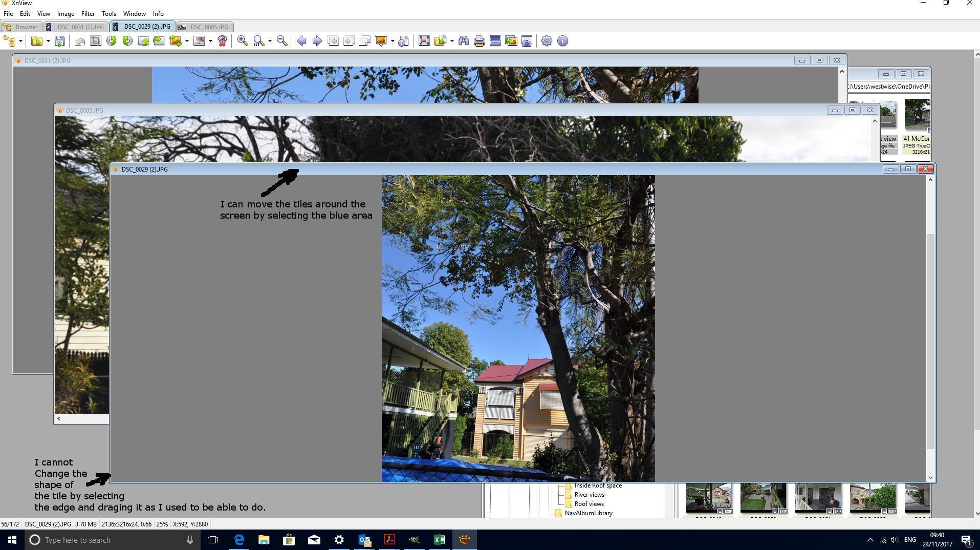Expand the color adjustment dropdown arrow

point(210,41)
